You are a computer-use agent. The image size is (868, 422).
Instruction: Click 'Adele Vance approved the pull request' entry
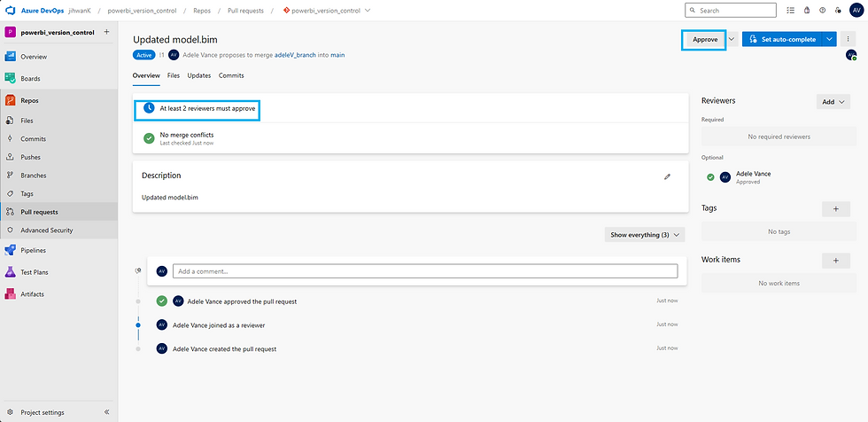(242, 301)
